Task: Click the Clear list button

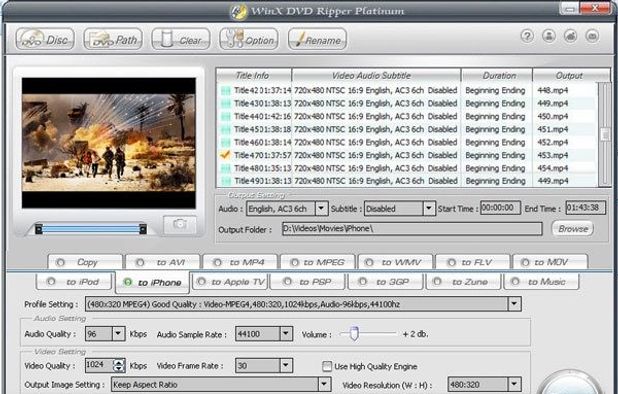Action: coord(181,39)
